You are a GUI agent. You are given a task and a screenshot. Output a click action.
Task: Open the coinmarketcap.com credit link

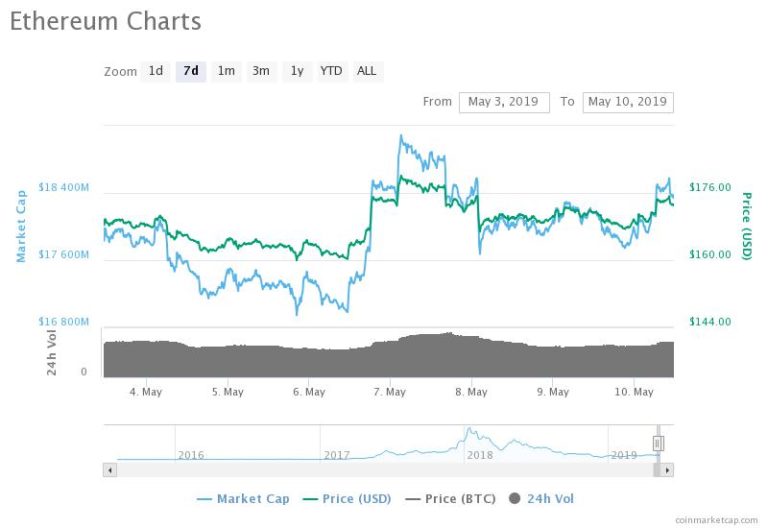click(x=716, y=520)
